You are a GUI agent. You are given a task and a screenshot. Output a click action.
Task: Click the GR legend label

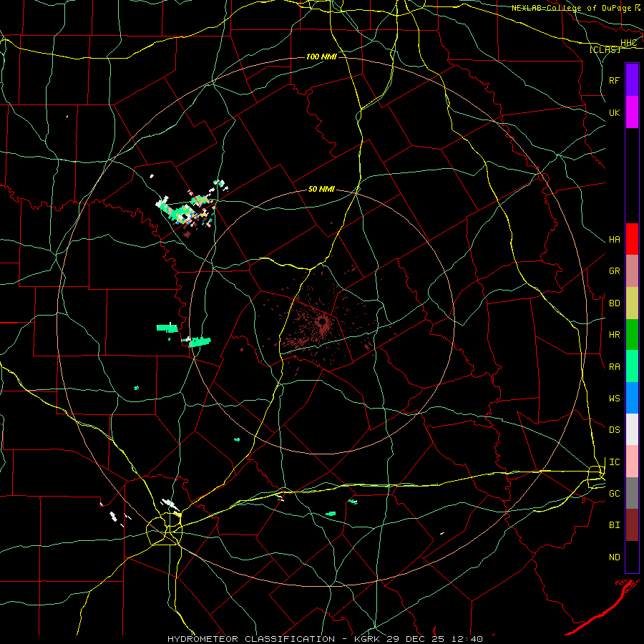click(614, 271)
